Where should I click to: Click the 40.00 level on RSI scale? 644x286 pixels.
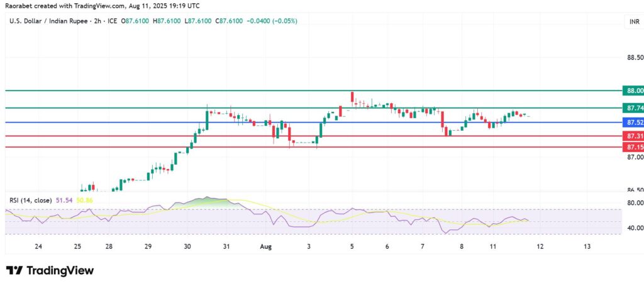(x=632, y=228)
